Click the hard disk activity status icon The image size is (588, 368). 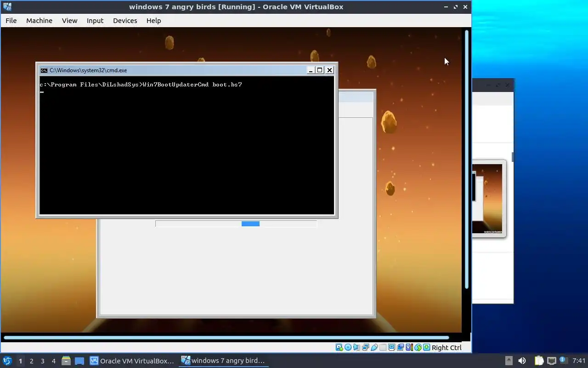[x=339, y=347]
